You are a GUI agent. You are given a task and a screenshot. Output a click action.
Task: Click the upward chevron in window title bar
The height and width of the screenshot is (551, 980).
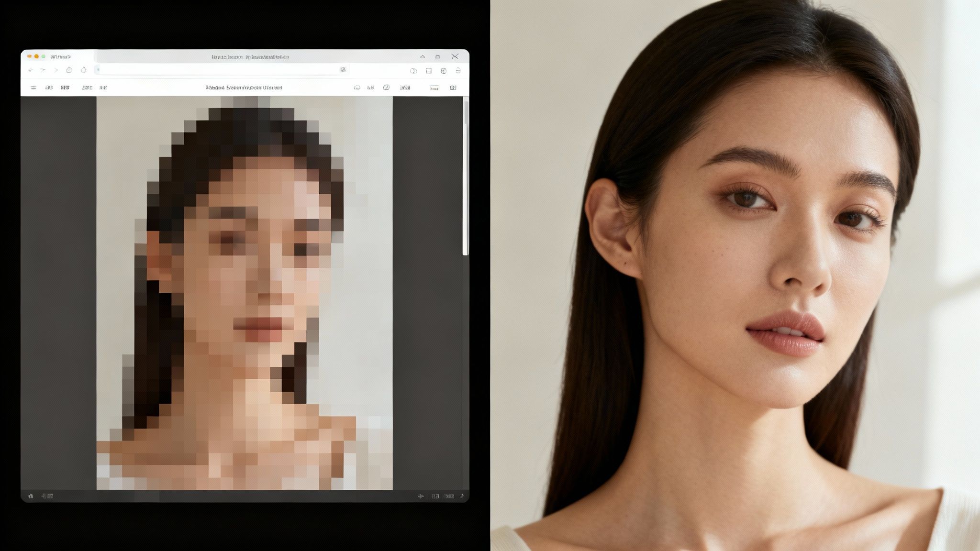coord(423,57)
